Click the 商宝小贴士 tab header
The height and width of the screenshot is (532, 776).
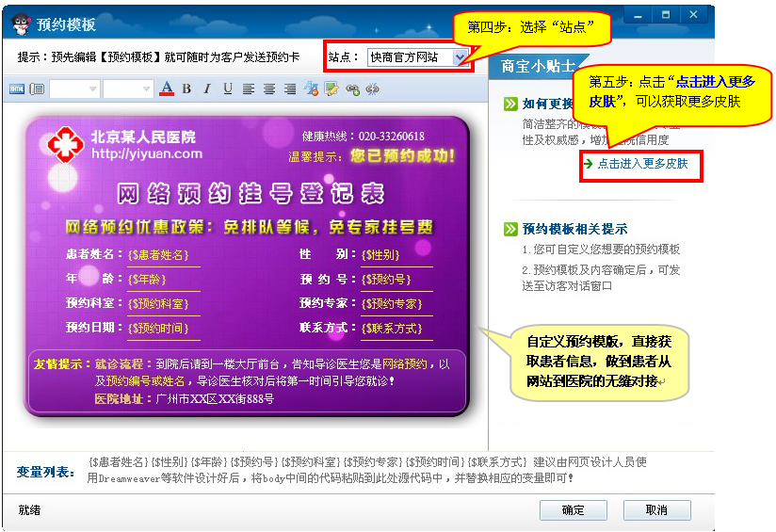tap(533, 66)
